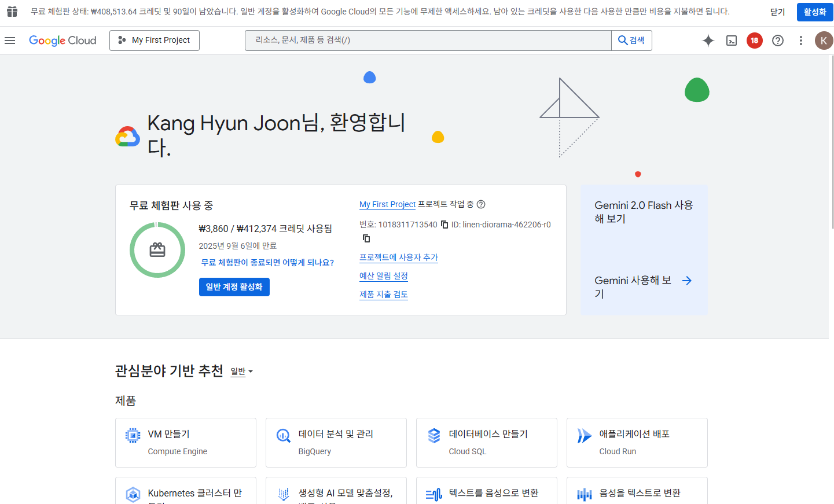834x504 pixels.
Task: Click into the resource search field
Action: click(428, 41)
